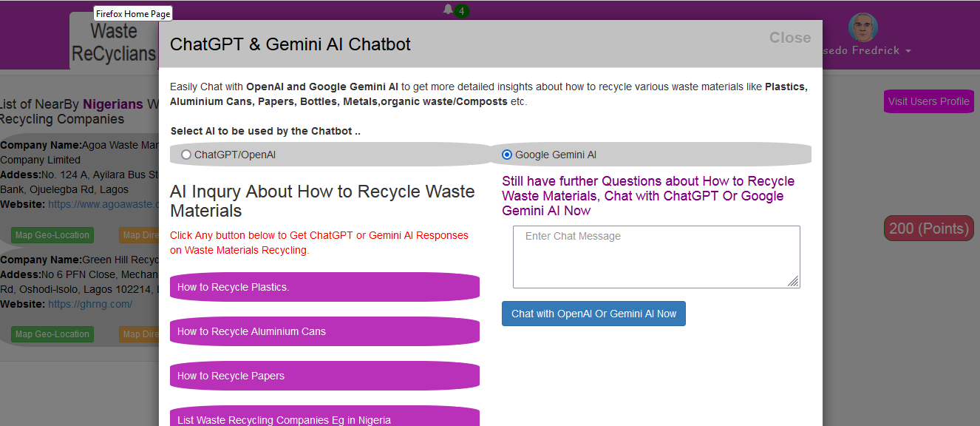Viewport: 980px width, 426px height.
Task: Click How to Recycle Aluminium Cans button
Action: [324, 331]
